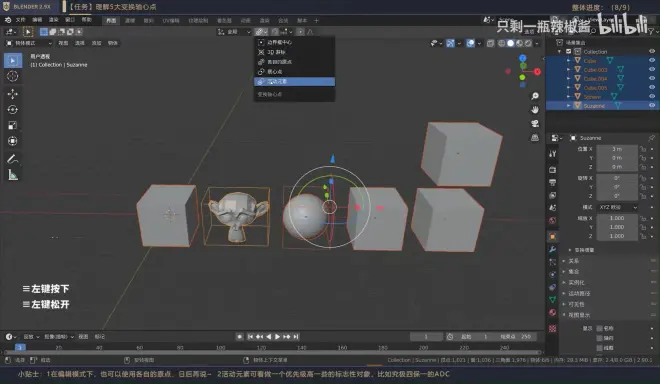Select the Move tool

tap(13, 94)
